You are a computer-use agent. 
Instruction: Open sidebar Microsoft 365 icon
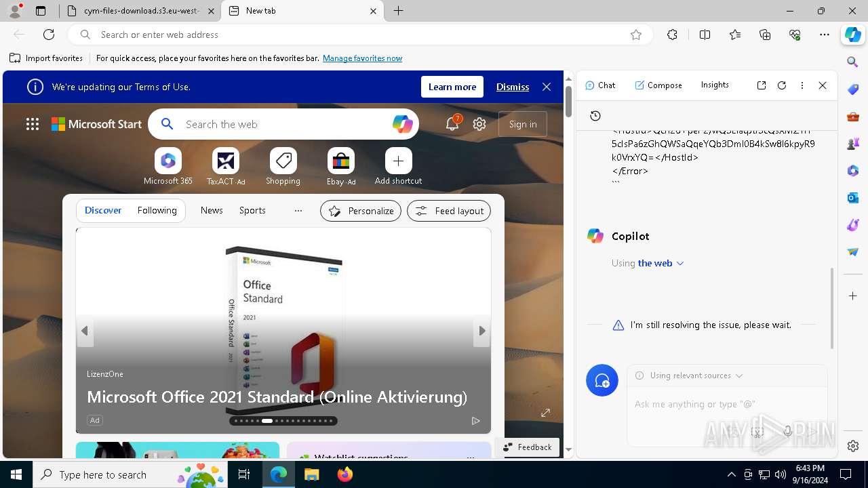tap(853, 171)
